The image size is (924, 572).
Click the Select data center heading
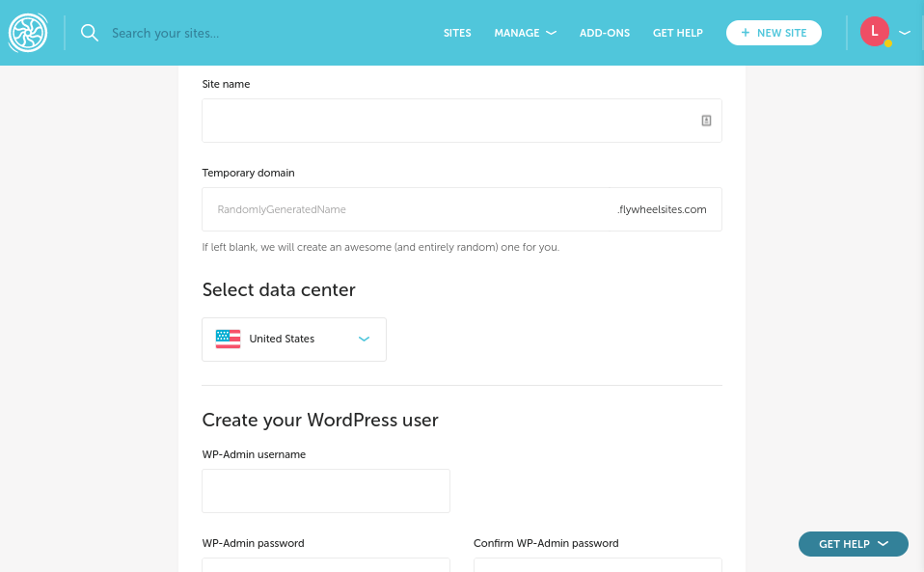coord(279,289)
